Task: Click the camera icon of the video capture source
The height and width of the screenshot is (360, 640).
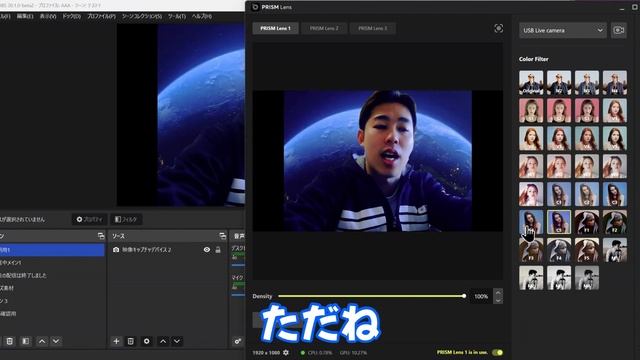Action: click(116, 249)
